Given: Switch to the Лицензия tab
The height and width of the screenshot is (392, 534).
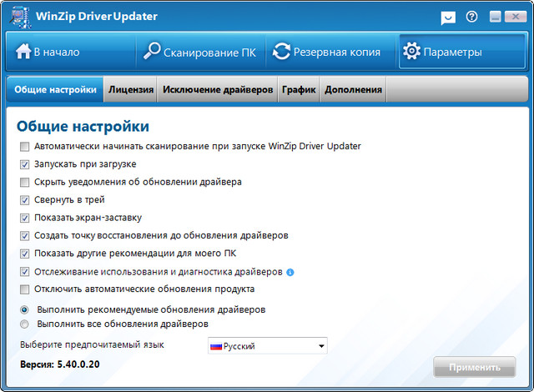Looking at the screenshot, I should point(131,90).
